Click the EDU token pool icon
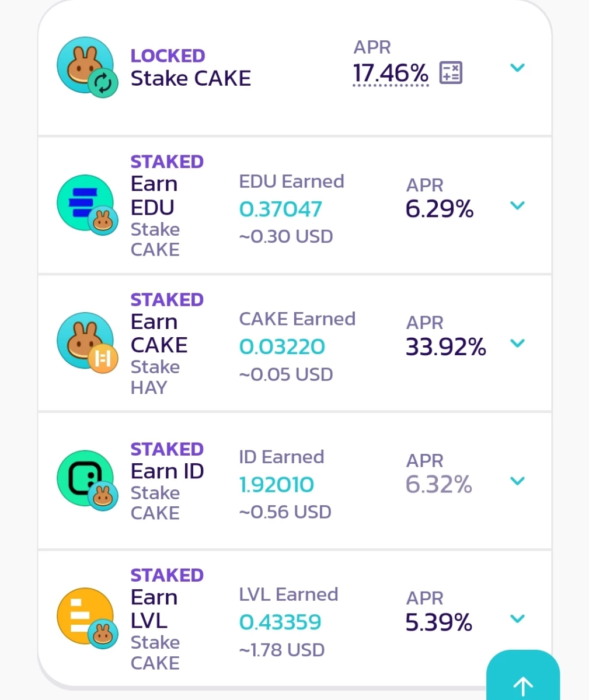Screen dimensions: 589x700 (85, 202)
